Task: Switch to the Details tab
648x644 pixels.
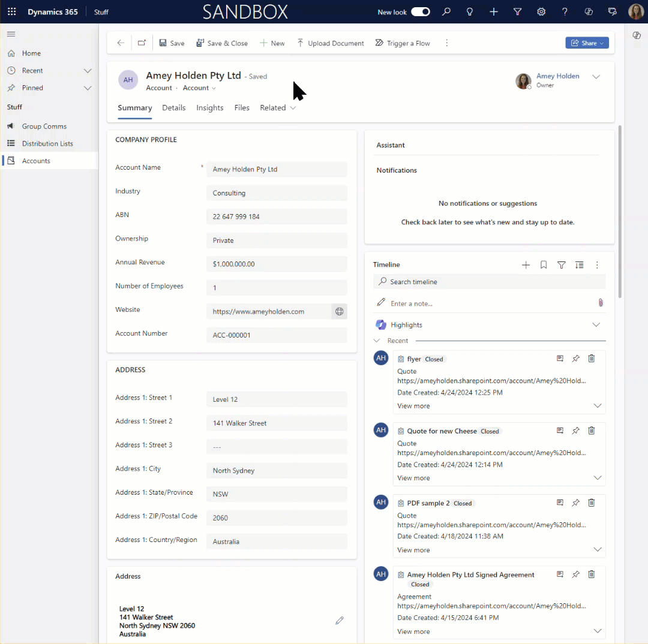Action: pos(174,108)
